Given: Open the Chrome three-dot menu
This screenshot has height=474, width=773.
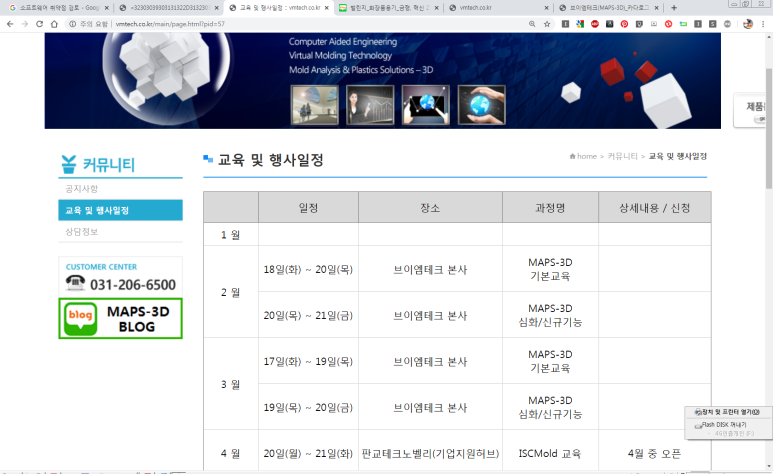Looking at the screenshot, I should (763, 24).
